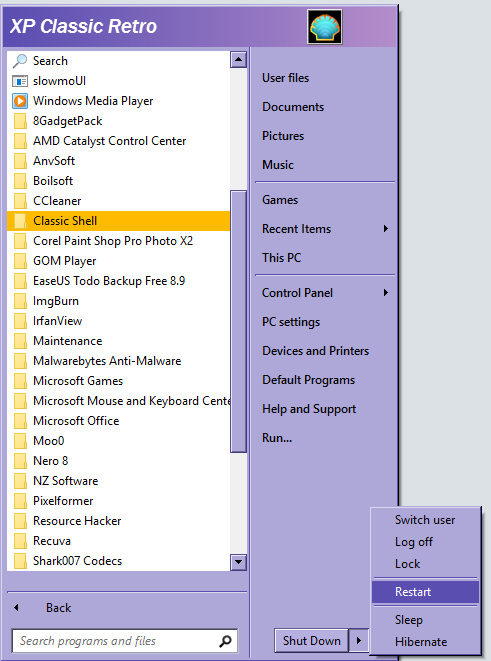The height and width of the screenshot is (661, 491).
Task: Open the Shut Down options arrow
Action: pos(359,641)
